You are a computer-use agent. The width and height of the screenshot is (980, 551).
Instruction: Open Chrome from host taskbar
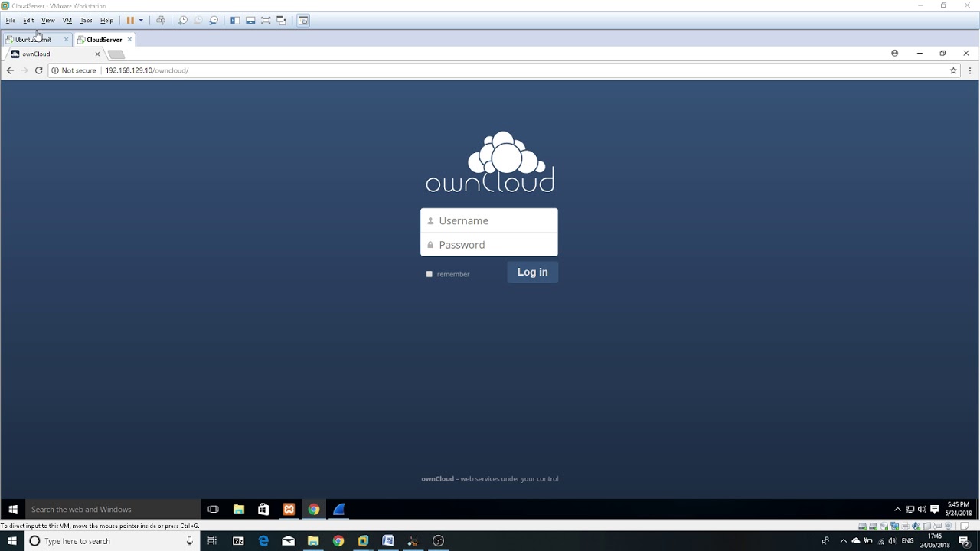coord(338,541)
